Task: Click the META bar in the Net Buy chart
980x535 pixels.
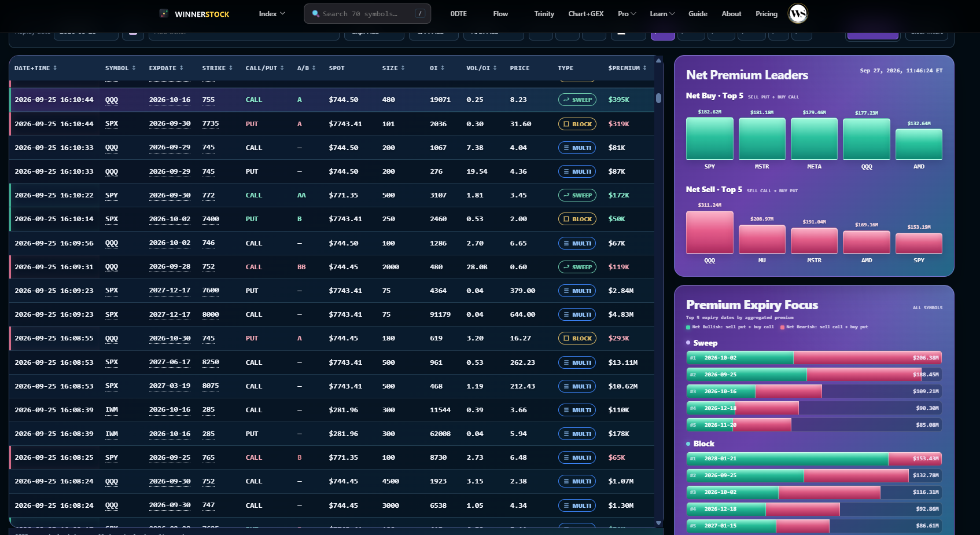Action: point(814,139)
